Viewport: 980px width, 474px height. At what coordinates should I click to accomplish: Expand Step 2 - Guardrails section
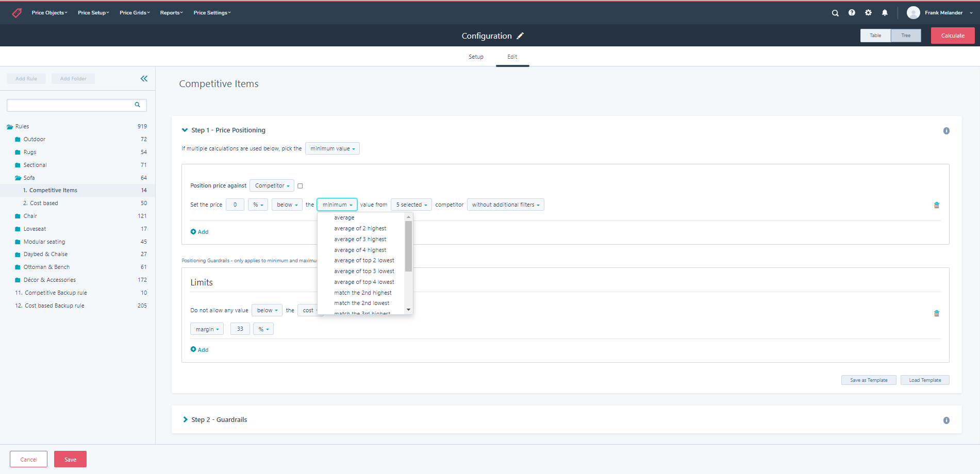(186, 420)
